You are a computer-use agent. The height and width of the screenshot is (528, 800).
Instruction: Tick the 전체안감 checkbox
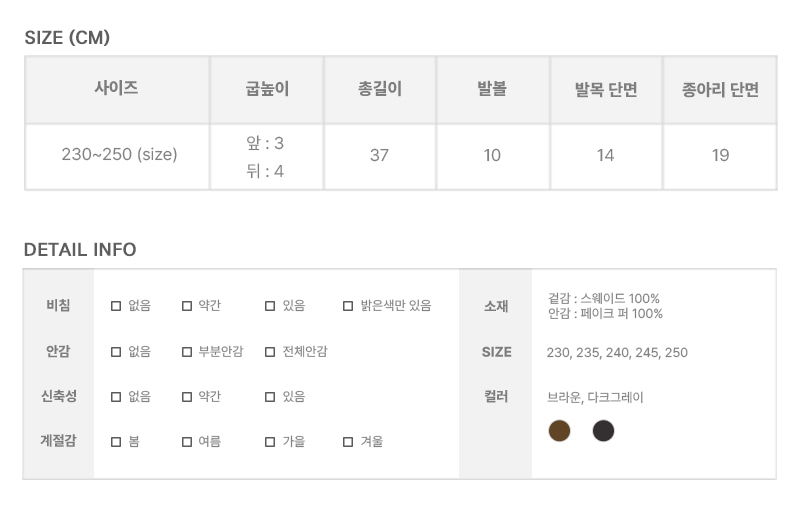[x=270, y=352]
